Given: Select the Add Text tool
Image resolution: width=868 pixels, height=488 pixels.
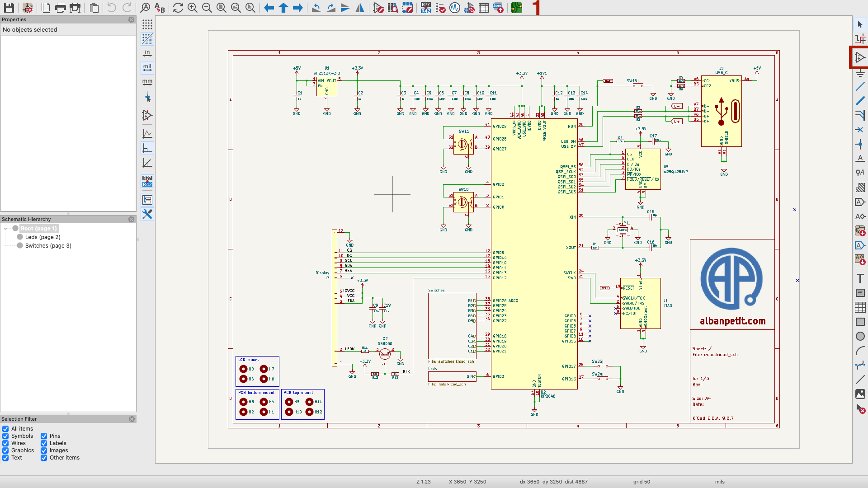Looking at the screenshot, I should click(x=860, y=278).
